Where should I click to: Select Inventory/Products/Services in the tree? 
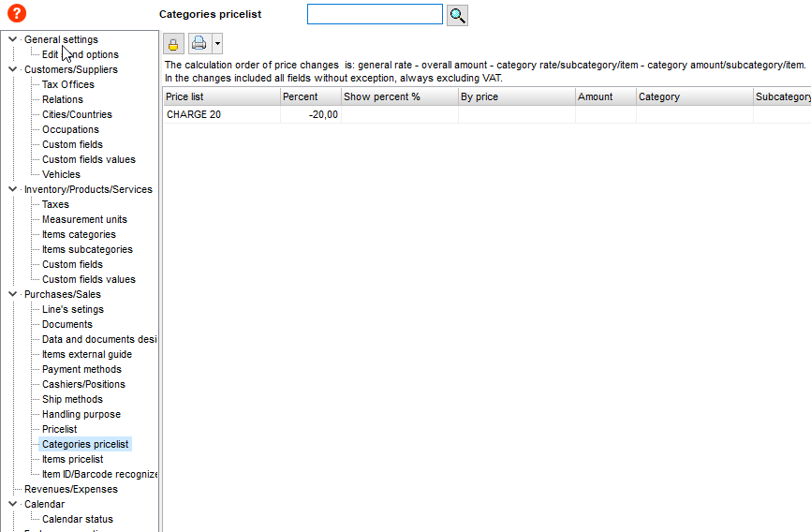[88, 189]
